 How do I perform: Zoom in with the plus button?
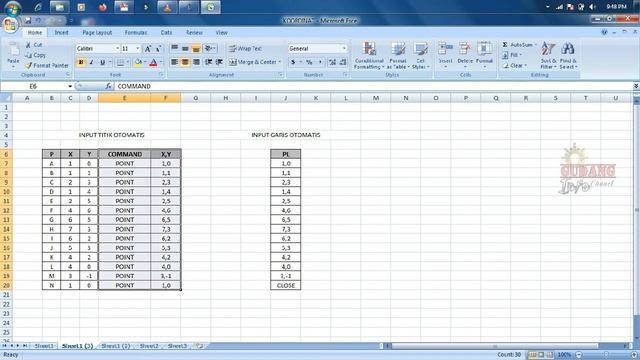coord(634,355)
